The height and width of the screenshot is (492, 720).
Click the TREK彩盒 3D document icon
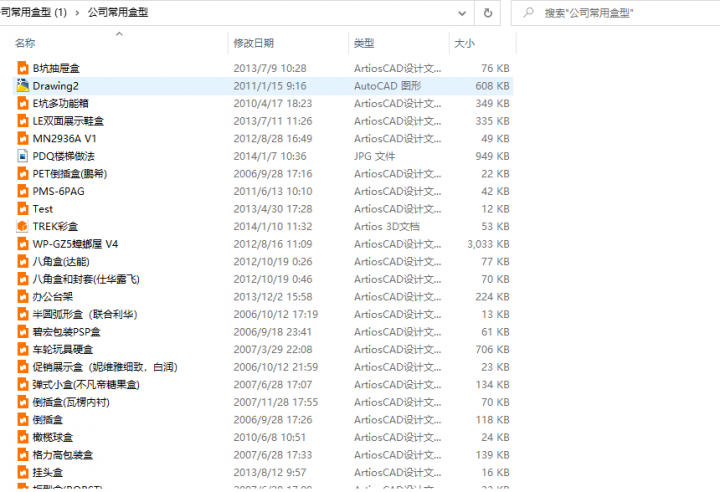(x=22, y=226)
